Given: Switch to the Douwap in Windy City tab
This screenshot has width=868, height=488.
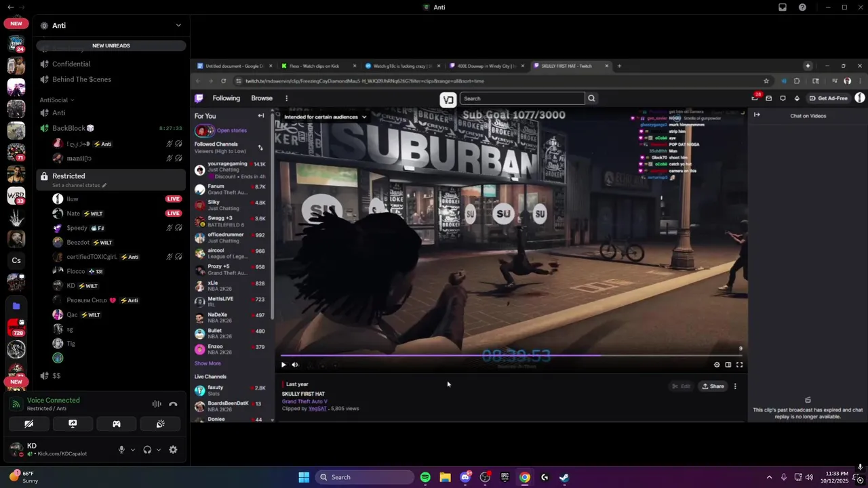Looking at the screenshot, I should click(x=486, y=66).
